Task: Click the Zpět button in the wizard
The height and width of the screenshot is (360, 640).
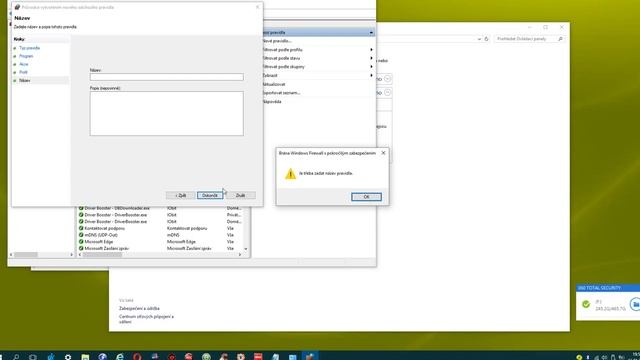Action: (180, 196)
